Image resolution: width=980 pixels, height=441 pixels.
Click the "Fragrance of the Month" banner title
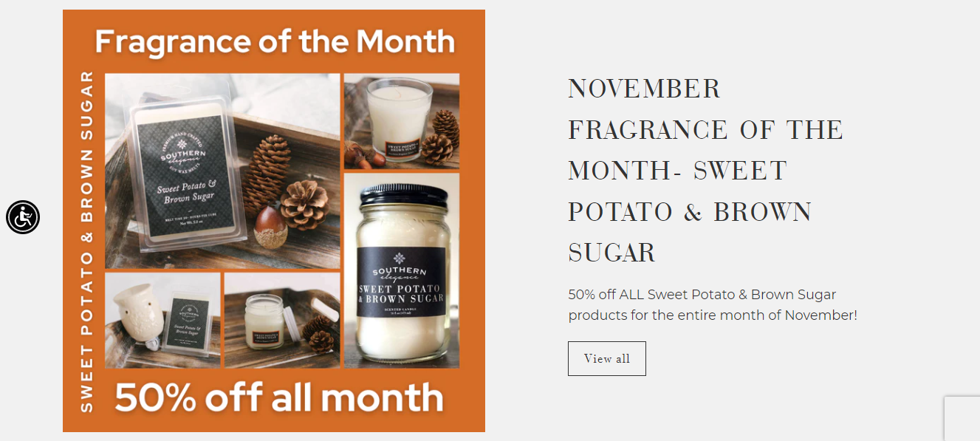click(x=275, y=41)
